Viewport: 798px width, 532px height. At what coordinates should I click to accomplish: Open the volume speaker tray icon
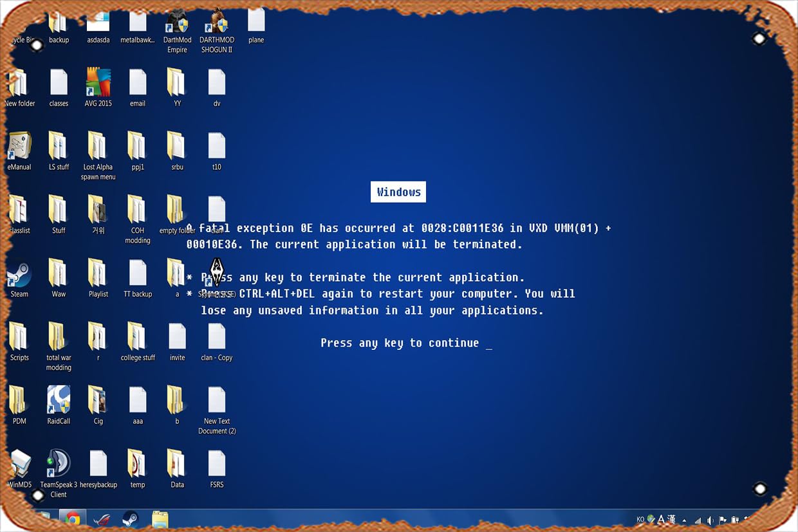point(710,520)
